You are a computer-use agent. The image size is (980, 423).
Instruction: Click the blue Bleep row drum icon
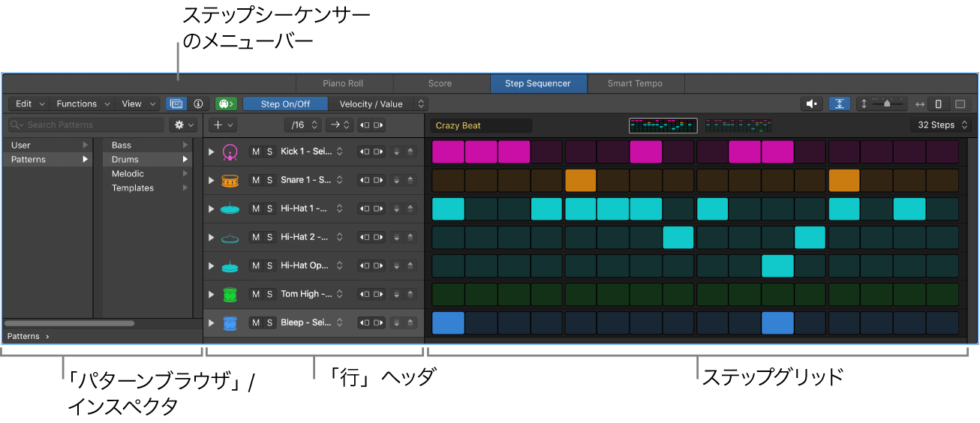[230, 323]
